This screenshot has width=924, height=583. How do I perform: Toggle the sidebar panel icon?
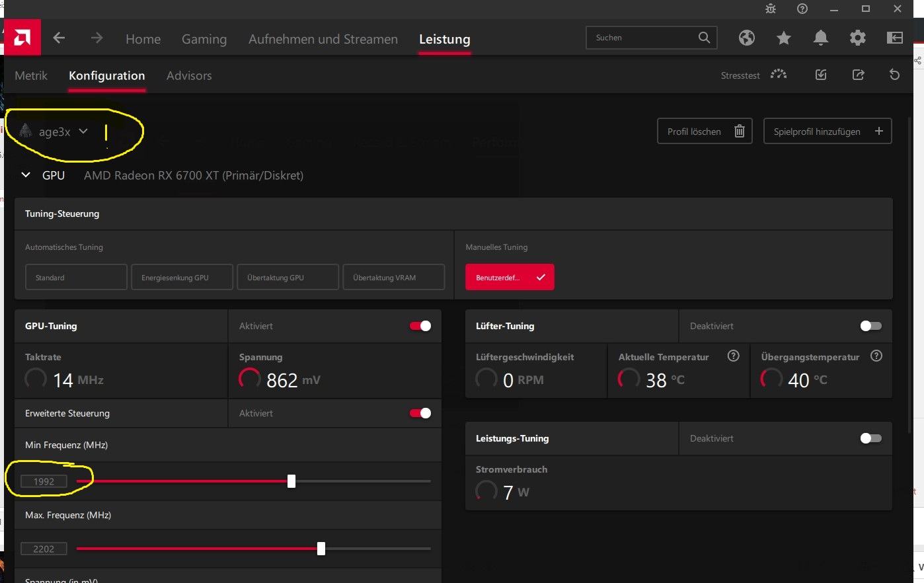(895, 38)
